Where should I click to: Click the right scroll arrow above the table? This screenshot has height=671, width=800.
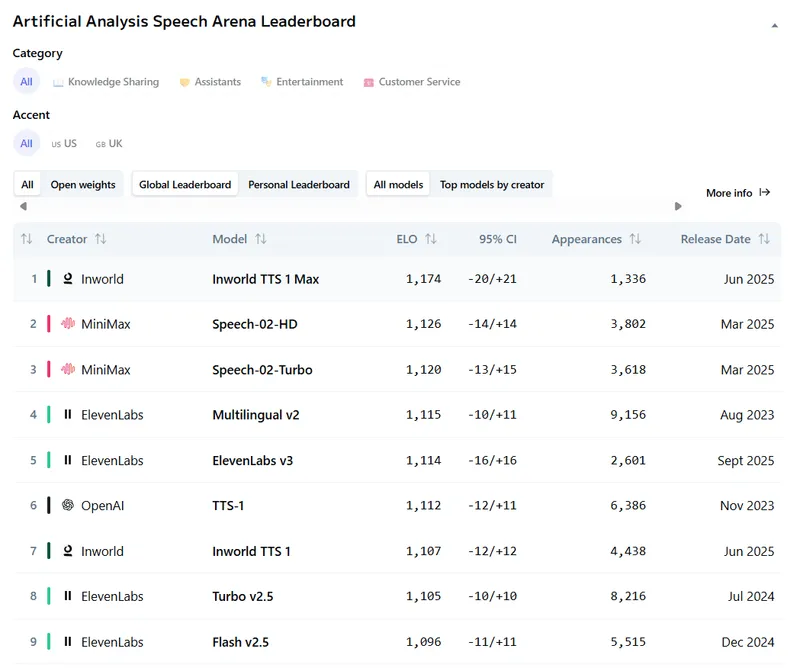678,206
